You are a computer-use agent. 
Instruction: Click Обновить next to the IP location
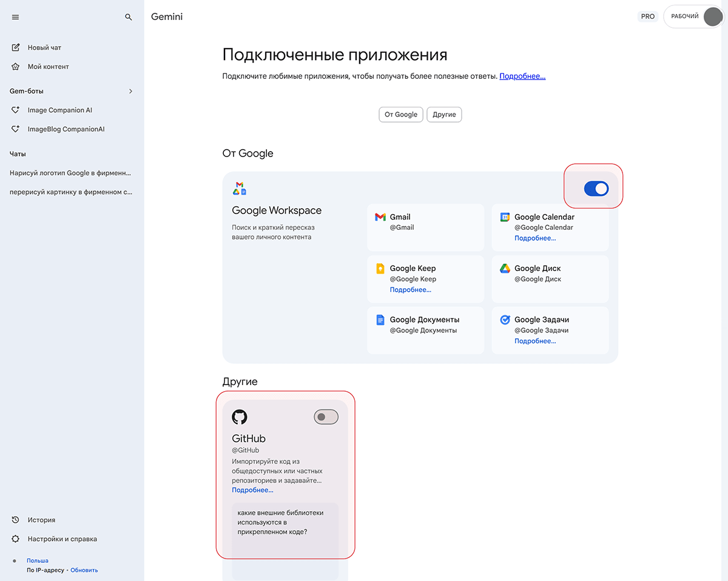click(x=84, y=570)
